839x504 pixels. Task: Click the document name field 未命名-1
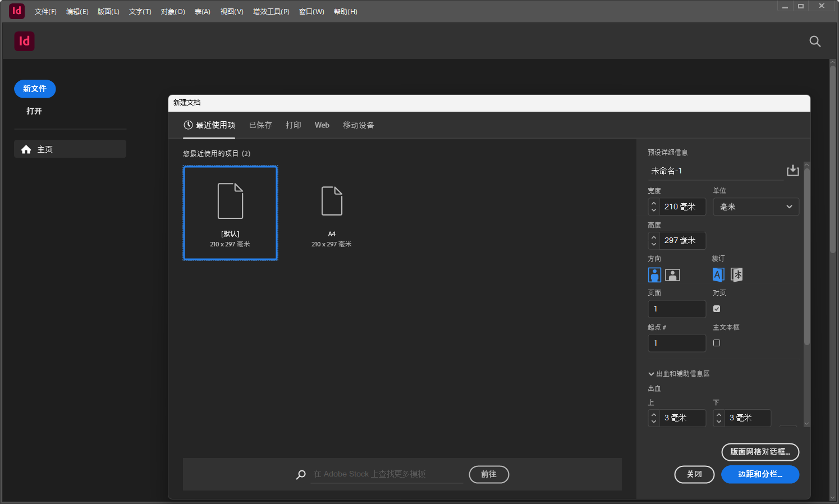715,171
